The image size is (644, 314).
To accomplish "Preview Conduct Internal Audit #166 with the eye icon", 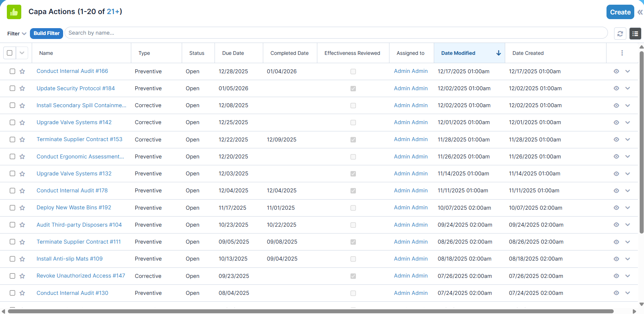I will click(x=616, y=71).
